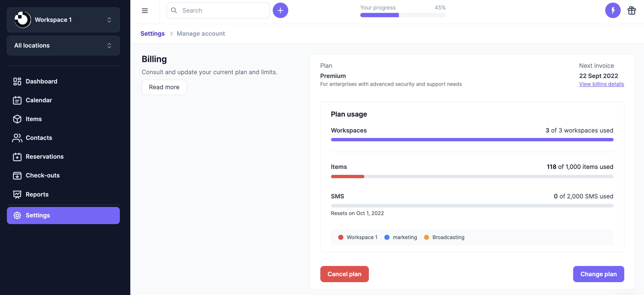Click '3 of 3 workspaces used' text
The height and width of the screenshot is (295, 644).
[579, 131]
